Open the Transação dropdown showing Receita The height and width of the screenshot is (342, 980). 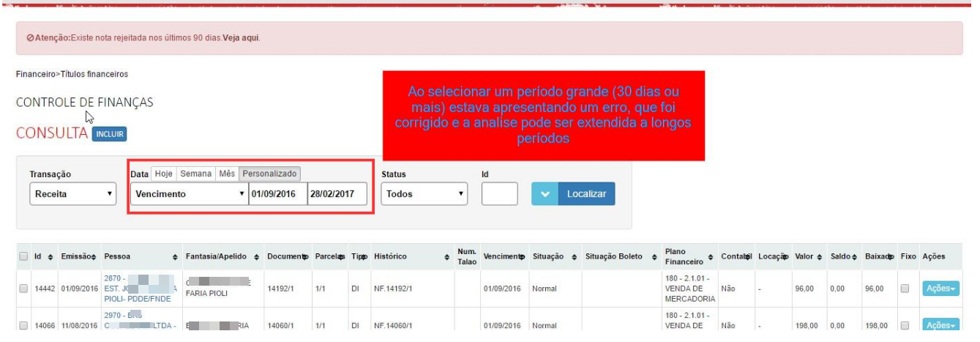(73, 195)
